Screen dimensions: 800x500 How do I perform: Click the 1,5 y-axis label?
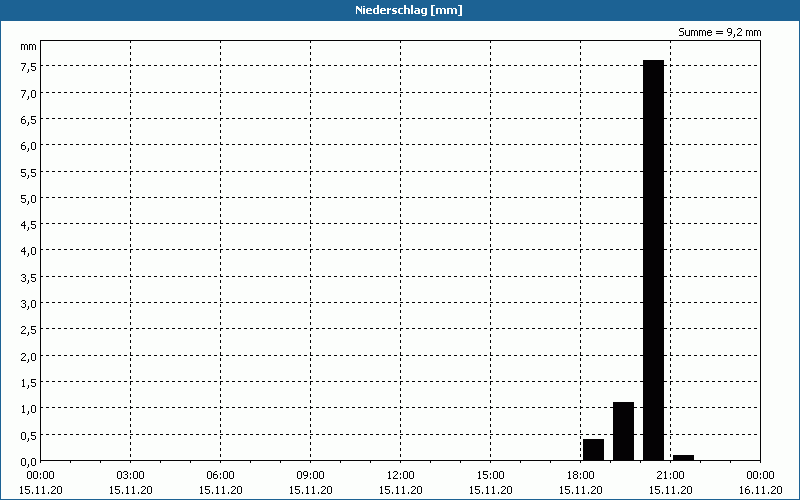pos(29,383)
